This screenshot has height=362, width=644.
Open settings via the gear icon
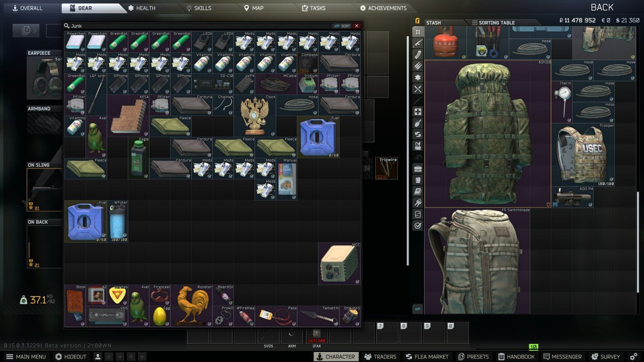click(x=634, y=356)
